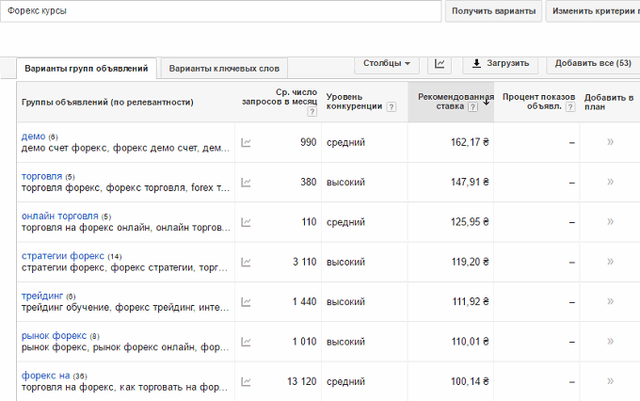This screenshot has height=401, width=640.
Task: Sort by Рекомендованная ставка column arrow
Action: coord(486,102)
